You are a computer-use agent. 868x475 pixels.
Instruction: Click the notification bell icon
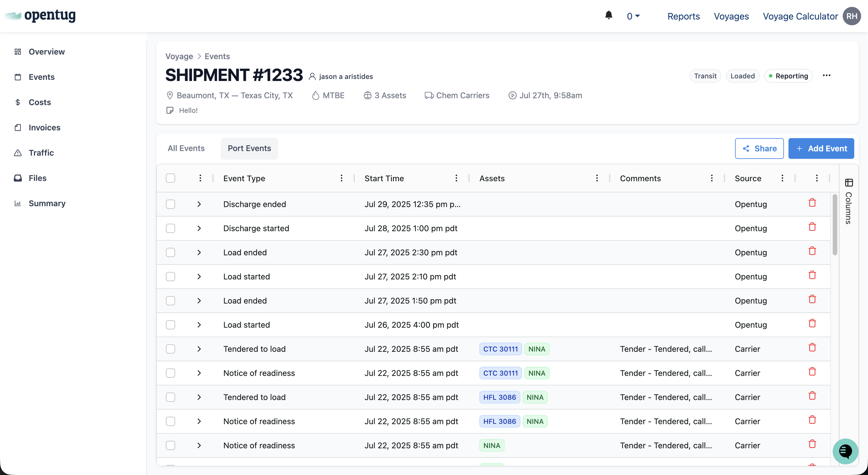point(609,16)
